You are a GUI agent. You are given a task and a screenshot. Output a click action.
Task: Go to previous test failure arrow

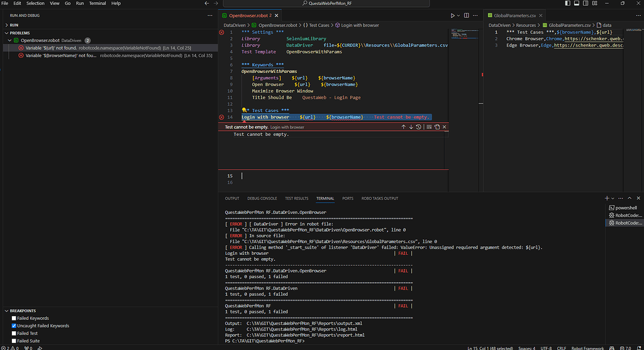403,127
